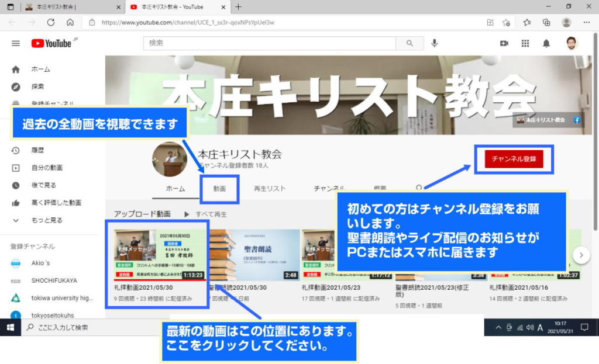Switch to the 動画 tab
Viewport: 599px width, 364px height.
tap(219, 189)
